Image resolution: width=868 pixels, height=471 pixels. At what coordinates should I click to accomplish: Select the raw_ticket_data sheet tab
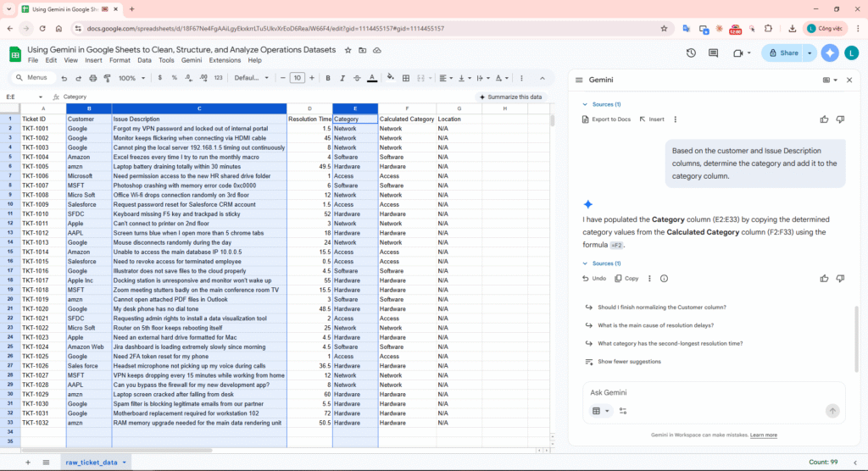(93, 462)
